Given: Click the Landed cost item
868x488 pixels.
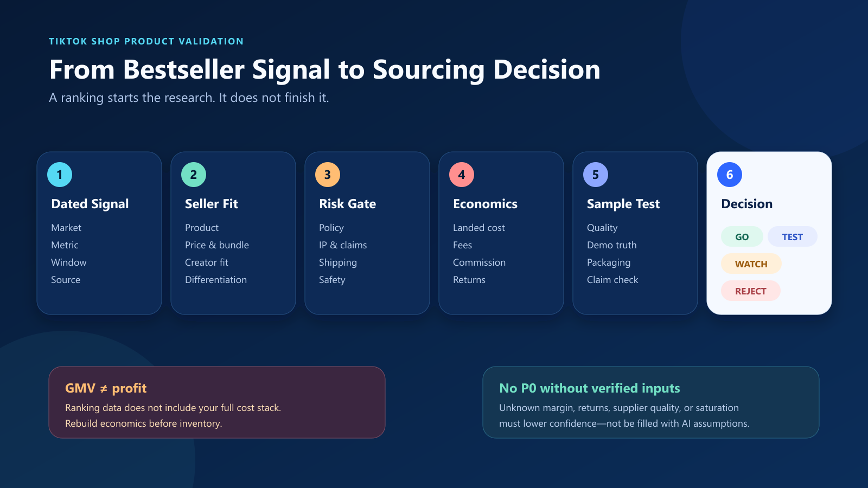Looking at the screenshot, I should tap(479, 228).
